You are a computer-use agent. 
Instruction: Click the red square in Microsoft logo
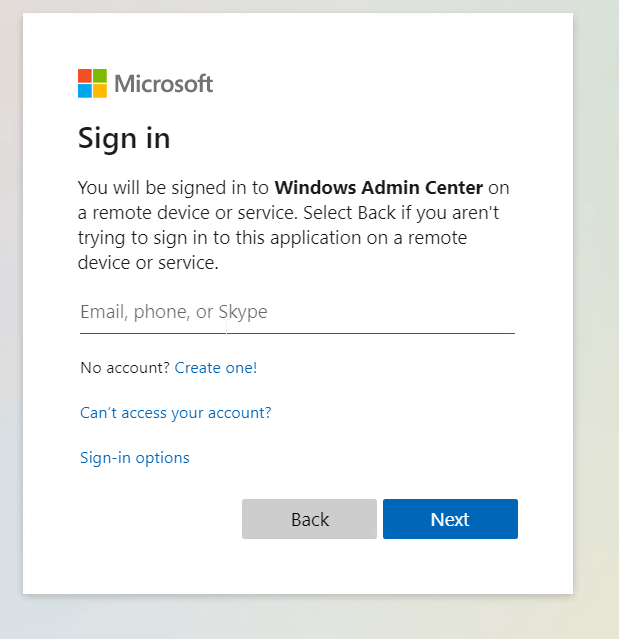click(85, 76)
